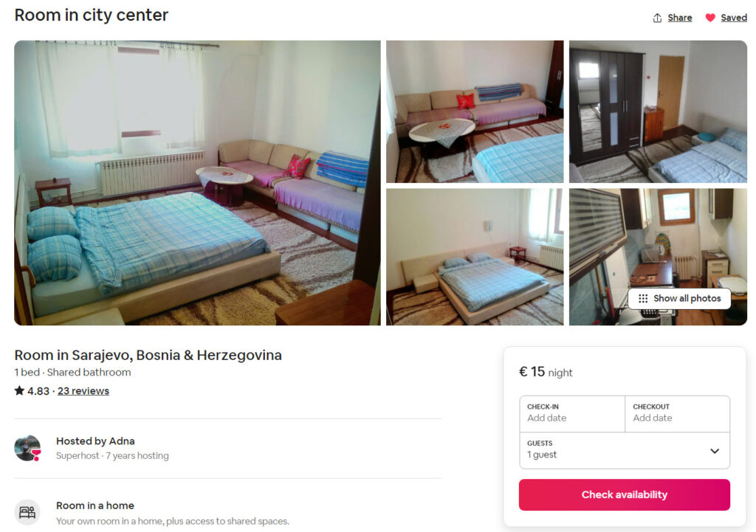Toggle the red Saved heart icon
The width and height of the screenshot is (756, 532).
click(x=710, y=18)
